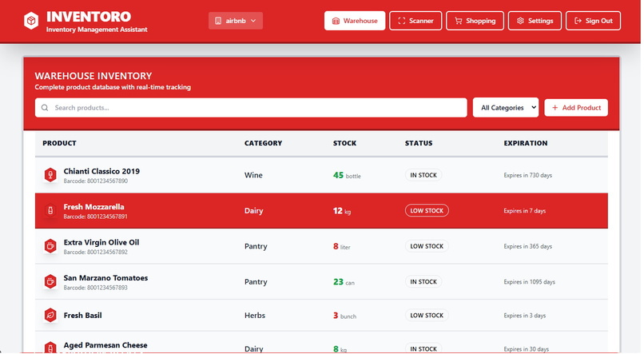Click barcode 8001234567892 under Olive Oil
Viewport: 644px width, 354px height.
pos(95,253)
